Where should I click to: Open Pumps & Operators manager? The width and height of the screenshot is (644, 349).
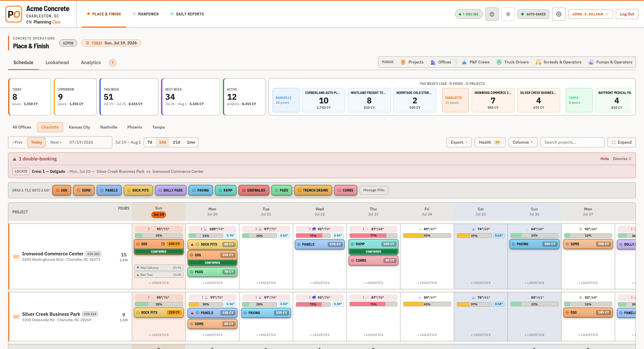(610, 62)
